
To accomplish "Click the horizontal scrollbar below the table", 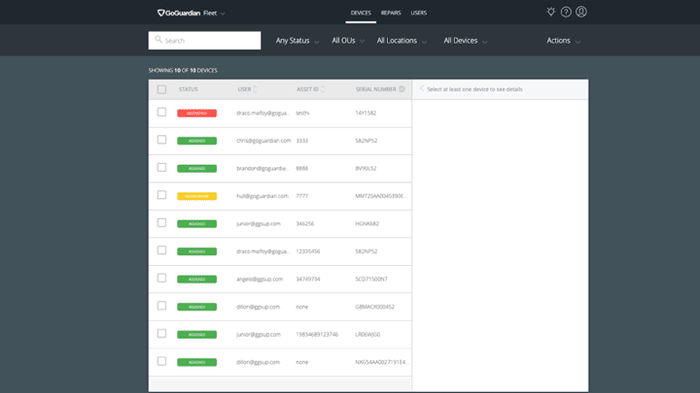I will click(x=280, y=384).
